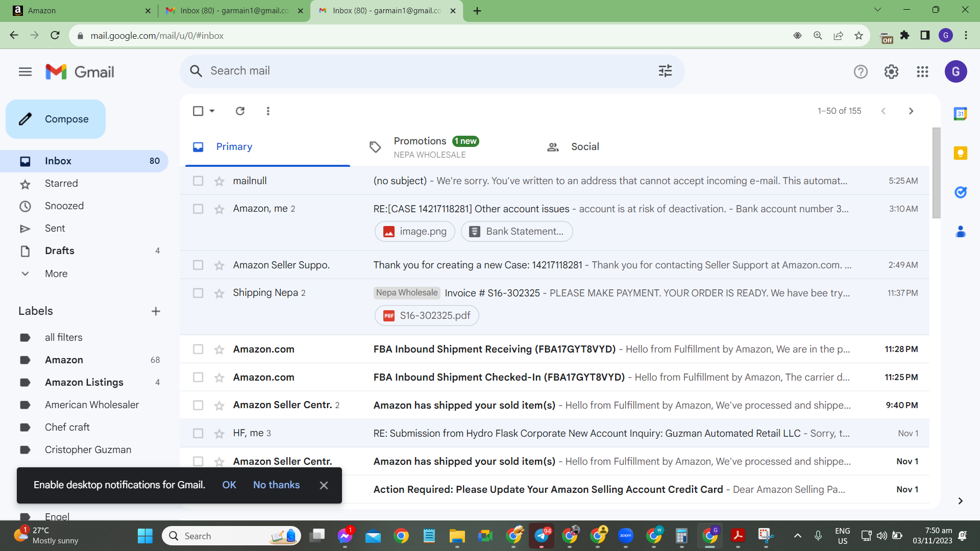Open the Starred folder
This screenshot has height=551, width=980.
[x=61, y=184]
